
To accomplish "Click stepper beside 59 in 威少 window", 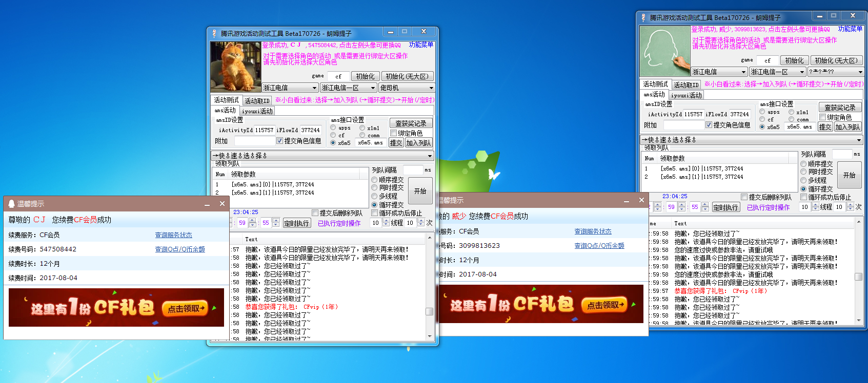I will [681, 207].
